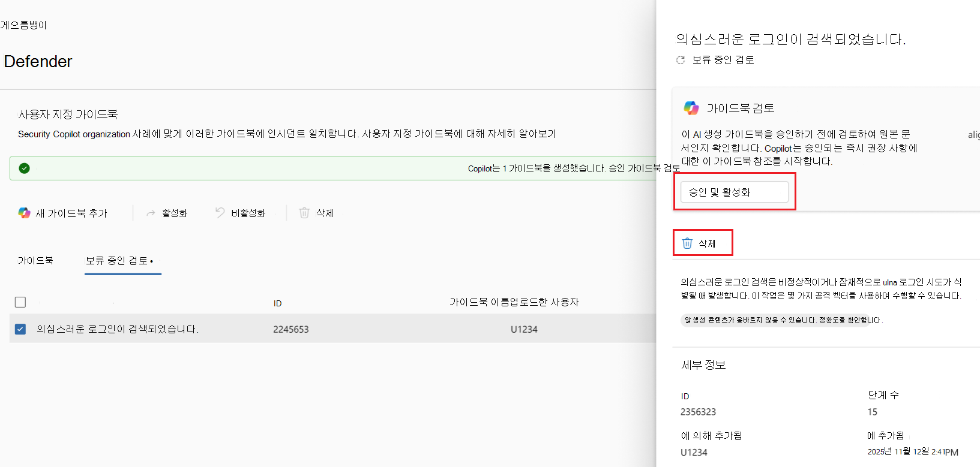Click the green success checkmark icon in banner
Image resolution: width=980 pixels, height=467 pixels.
[x=24, y=168]
